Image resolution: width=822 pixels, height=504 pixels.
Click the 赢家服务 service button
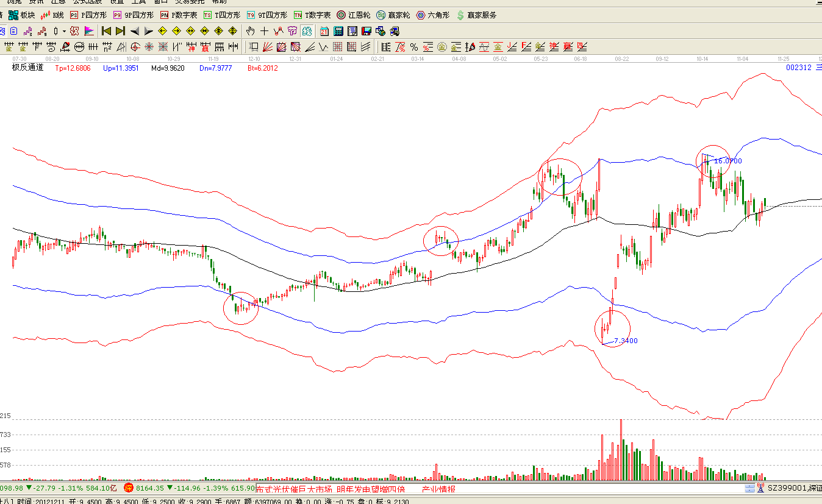476,15
